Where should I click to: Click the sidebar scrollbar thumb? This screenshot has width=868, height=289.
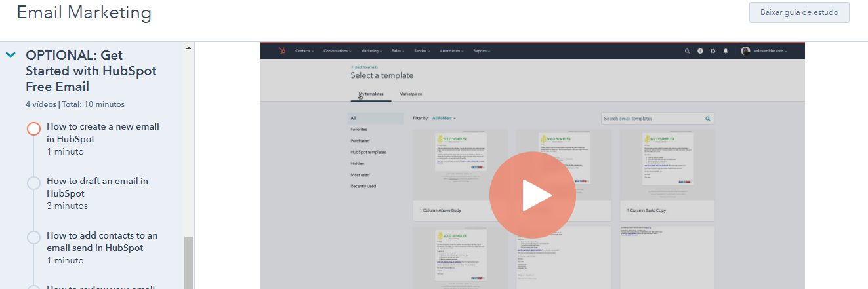coord(188,262)
